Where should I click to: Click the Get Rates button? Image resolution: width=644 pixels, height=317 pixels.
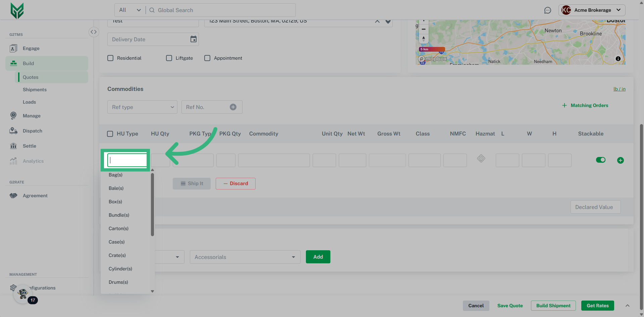coord(597,306)
